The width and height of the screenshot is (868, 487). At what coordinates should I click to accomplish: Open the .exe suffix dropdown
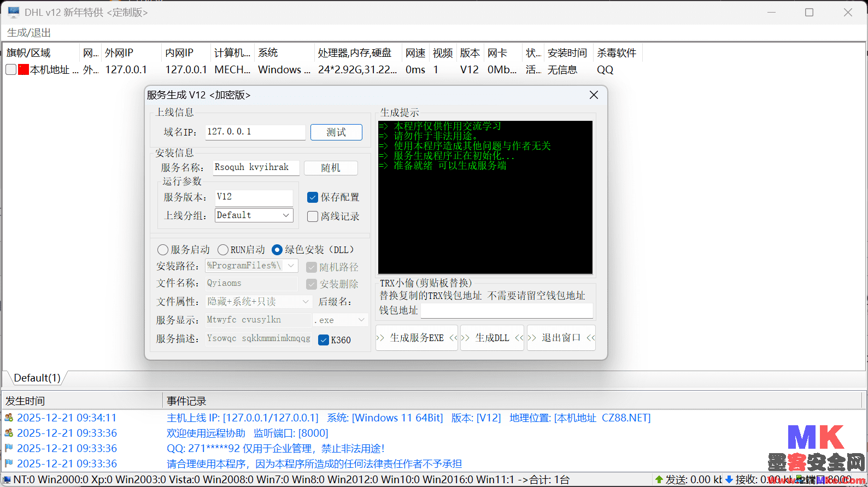(x=361, y=320)
